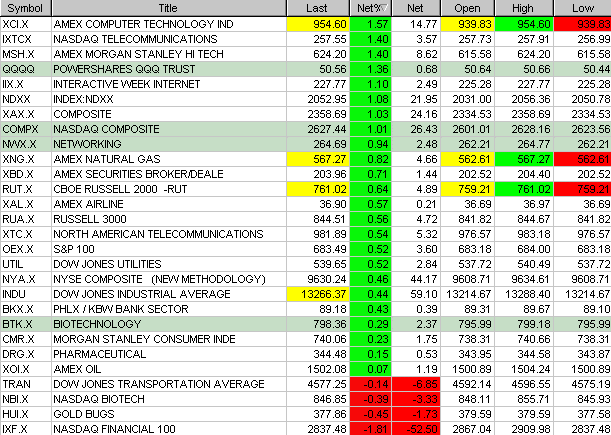Viewport: 611px width, 435px height.
Task: Click AMEX SECURITIES BROKER/DEALE title
Action: pos(138,174)
